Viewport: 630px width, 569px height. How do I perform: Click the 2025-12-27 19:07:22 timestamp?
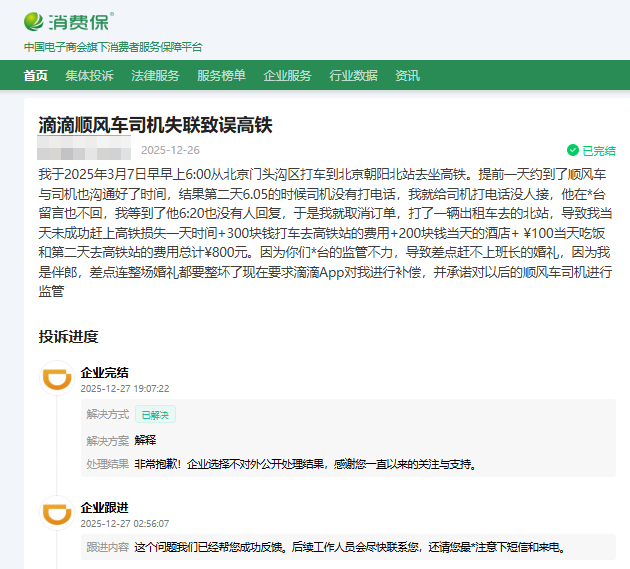[124, 388]
